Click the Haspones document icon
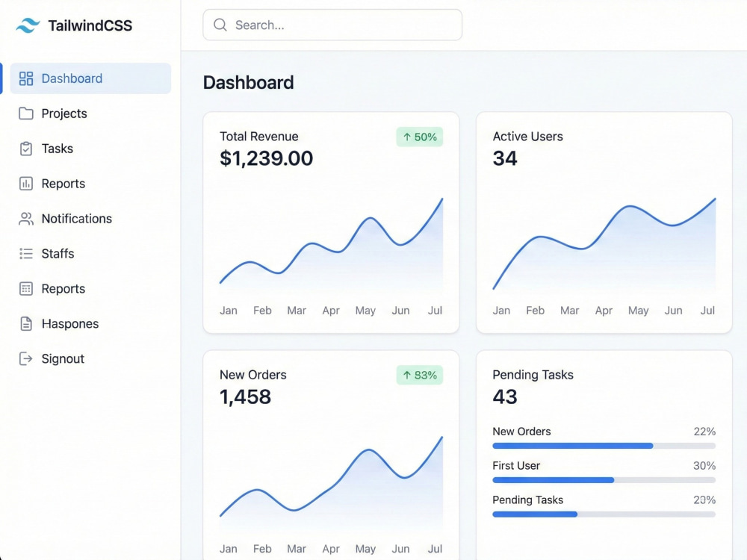This screenshot has width=747, height=560. point(26,324)
